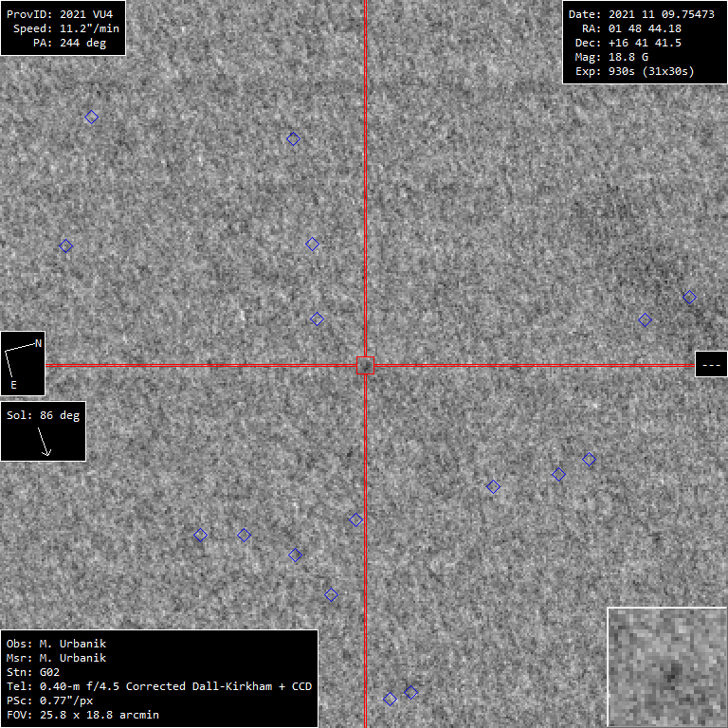The image size is (728, 728).
Task: Click the 'PA: 244 deg' text
Action: [69, 44]
